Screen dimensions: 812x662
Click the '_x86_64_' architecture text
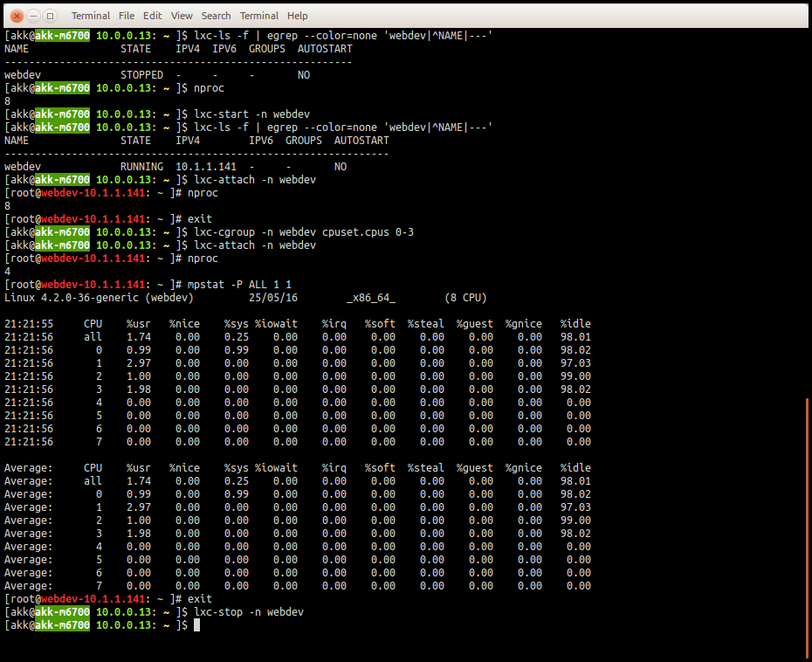click(371, 297)
